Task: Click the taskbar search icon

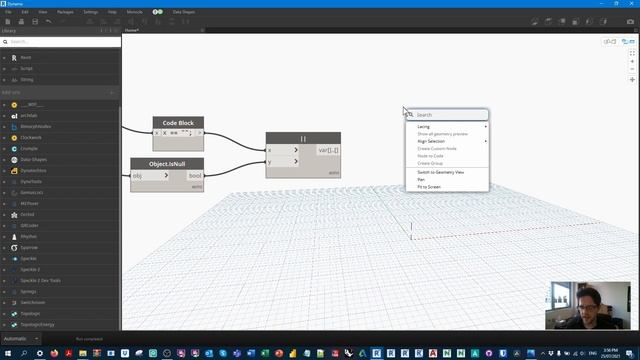Action: 24,353
